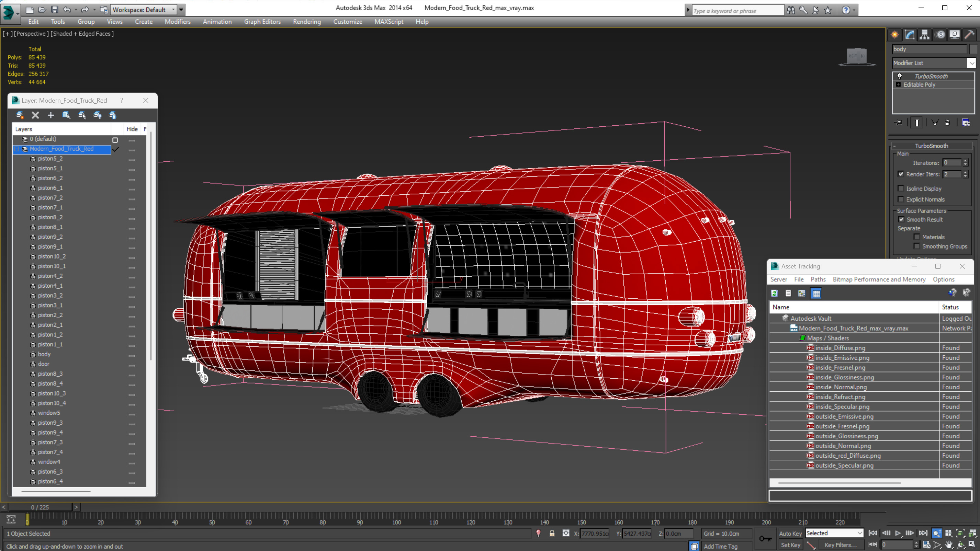Open quick access toolbar customize arrow

pos(181,10)
